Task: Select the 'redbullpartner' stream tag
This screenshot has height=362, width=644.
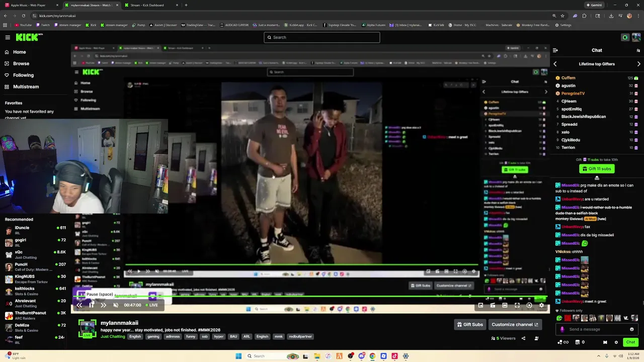Action: point(300,336)
